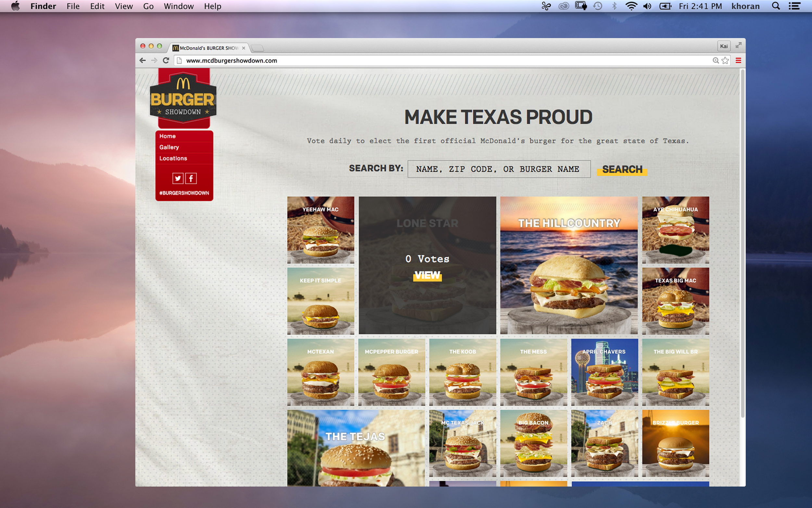
Task: Open the Texas Big Mac burger thumbnail
Action: [675, 301]
